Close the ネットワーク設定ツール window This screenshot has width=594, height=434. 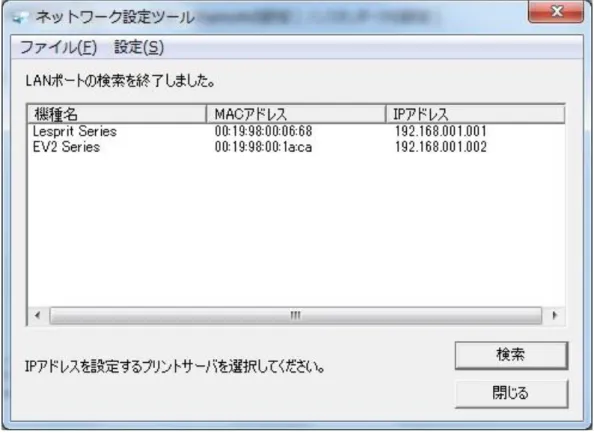click(556, 11)
